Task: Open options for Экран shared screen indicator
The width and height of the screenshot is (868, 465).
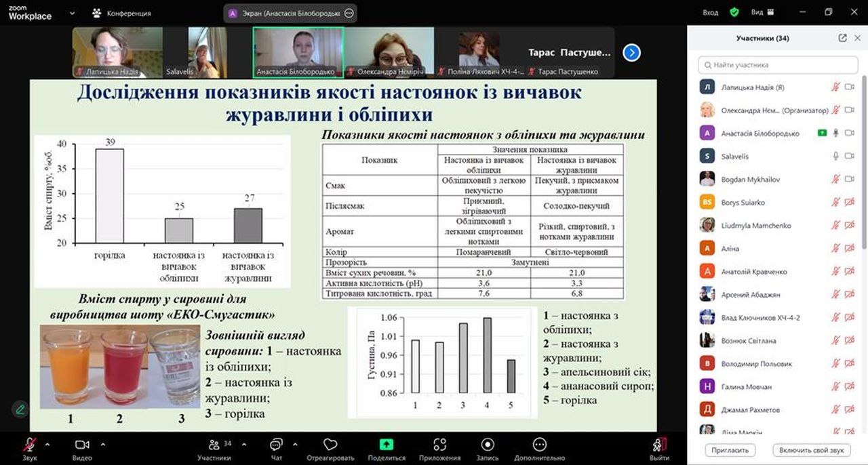Action: tap(349, 13)
